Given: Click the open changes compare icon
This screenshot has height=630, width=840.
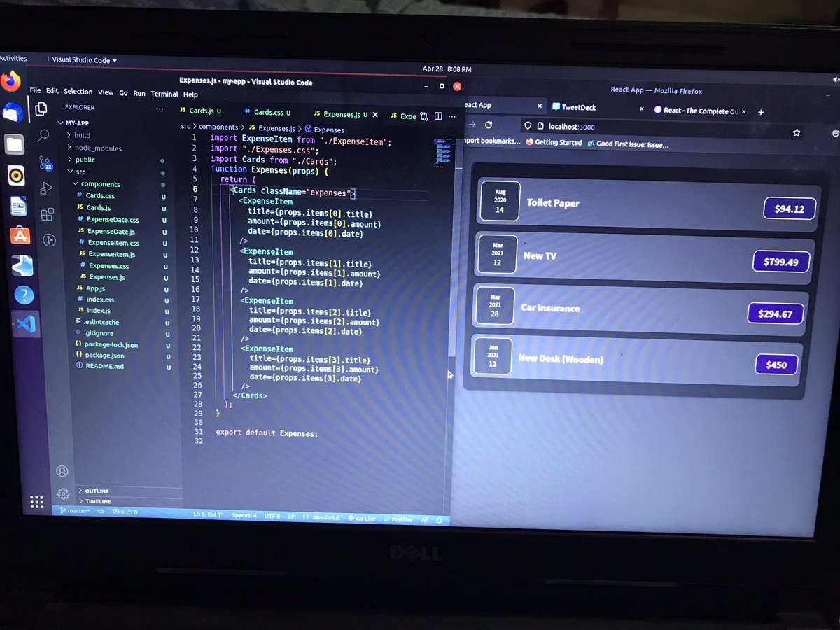Looking at the screenshot, I should [x=423, y=116].
